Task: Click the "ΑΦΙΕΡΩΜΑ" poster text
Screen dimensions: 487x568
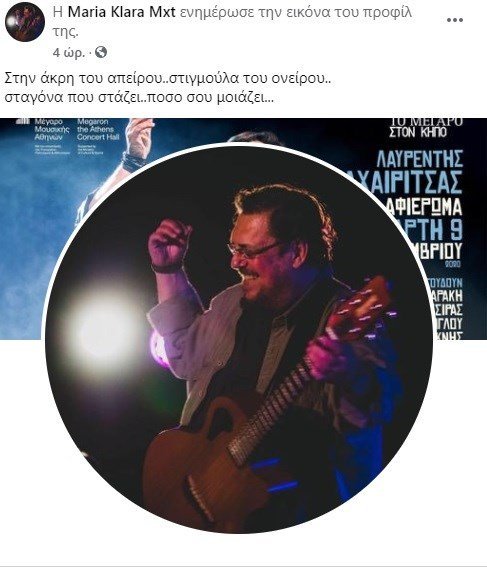Action: pos(426,207)
